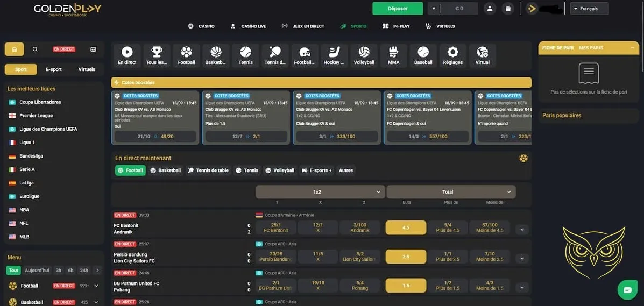Click the Baseball sport icon
Image resolution: width=644 pixels, height=306 pixels.
click(x=423, y=55)
